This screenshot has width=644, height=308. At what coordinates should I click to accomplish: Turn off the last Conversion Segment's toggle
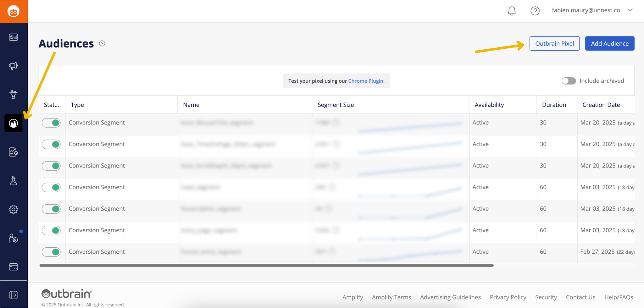click(x=51, y=252)
